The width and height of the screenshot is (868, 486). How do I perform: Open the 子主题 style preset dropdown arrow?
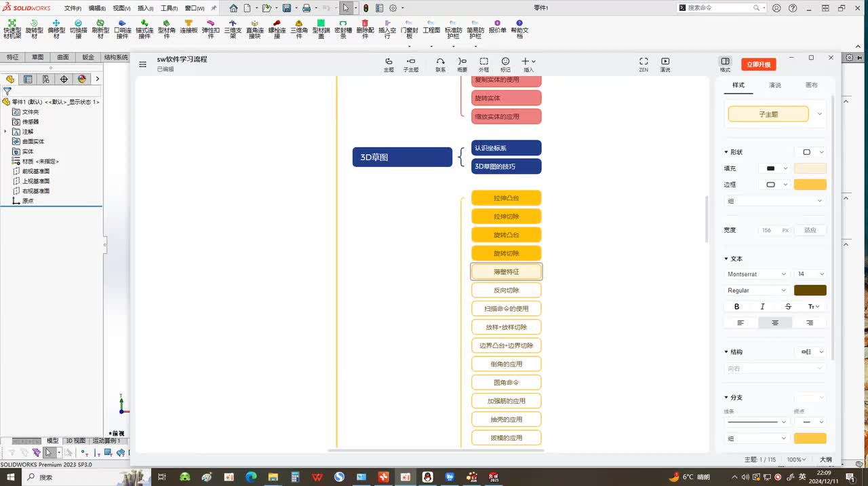coord(819,114)
